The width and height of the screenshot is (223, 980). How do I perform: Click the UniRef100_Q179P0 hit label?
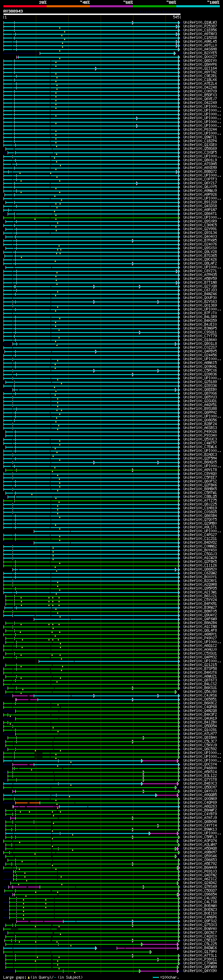pyautogui.click(x=200, y=951)
